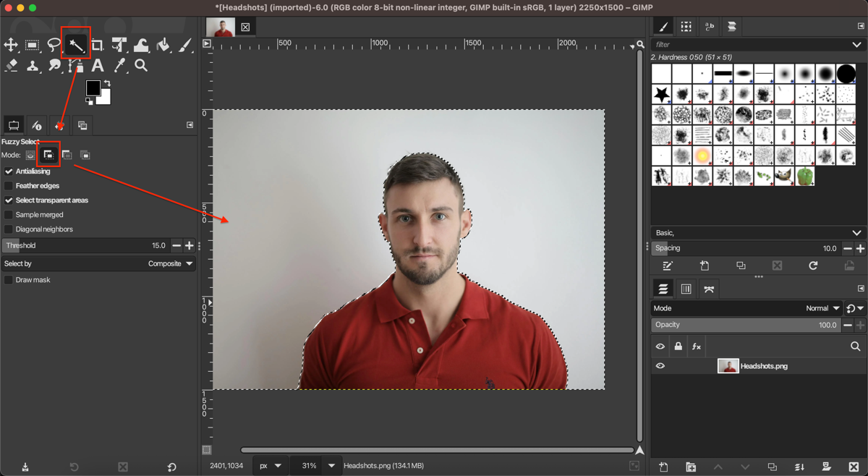868x476 pixels.
Task: Toggle the Feather edges checkbox
Action: (x=10, y=186)
